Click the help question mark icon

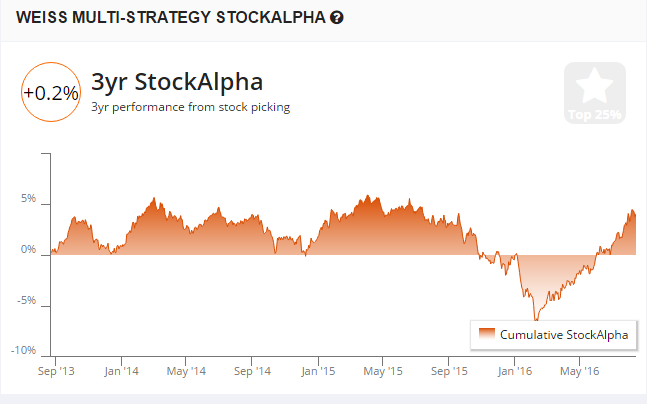337,18
